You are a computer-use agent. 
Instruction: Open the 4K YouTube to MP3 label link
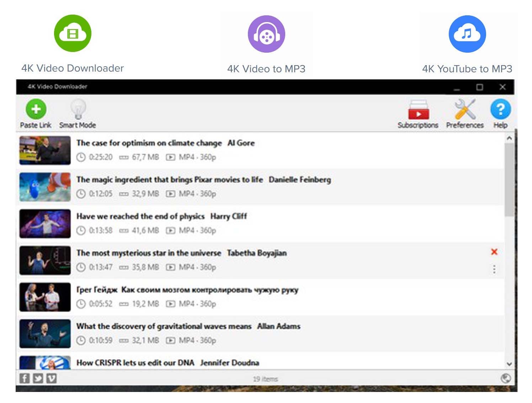[x=467, y=69]
